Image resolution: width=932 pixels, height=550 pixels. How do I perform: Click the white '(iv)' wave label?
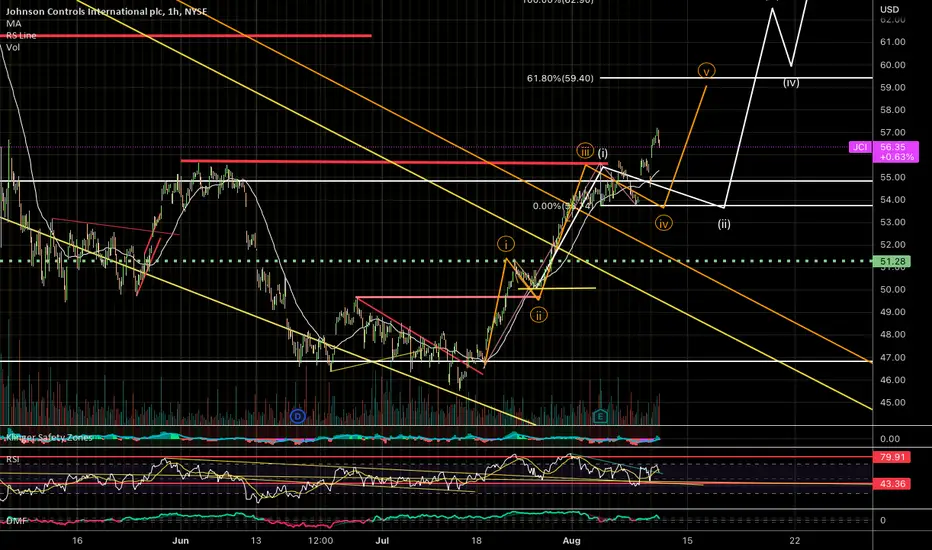tap(791, 83)
